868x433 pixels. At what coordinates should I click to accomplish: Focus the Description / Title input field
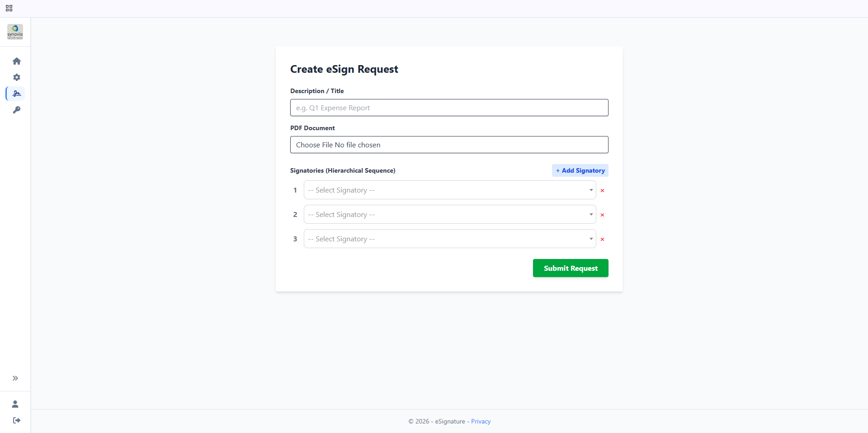(x=449, y=108)
